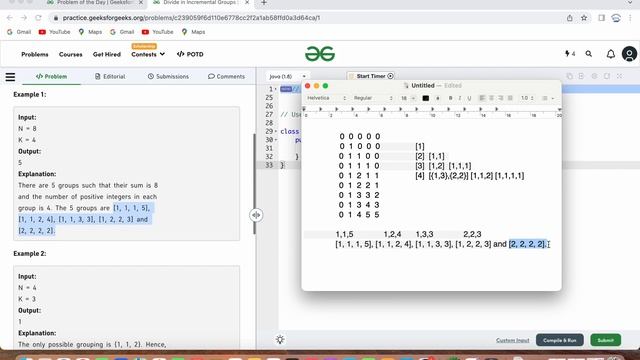
Task: Switch to the Problem tab
Action: point(51,76)
